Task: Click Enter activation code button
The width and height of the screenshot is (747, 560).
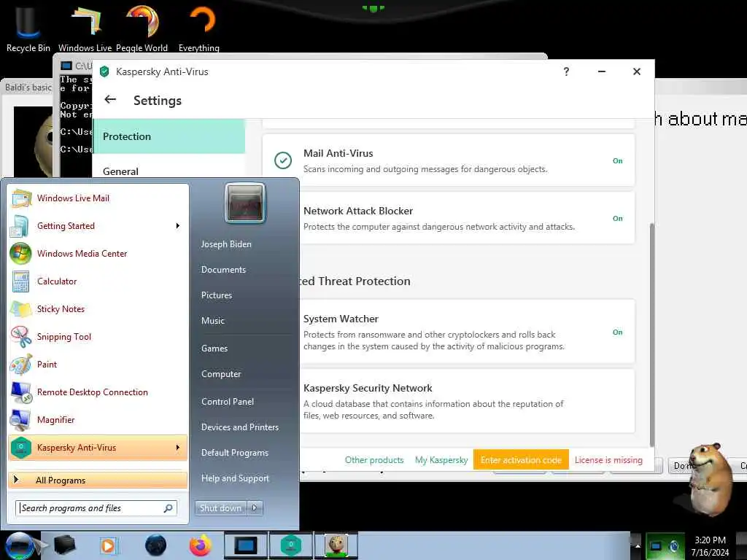Action: coord(521,460)
